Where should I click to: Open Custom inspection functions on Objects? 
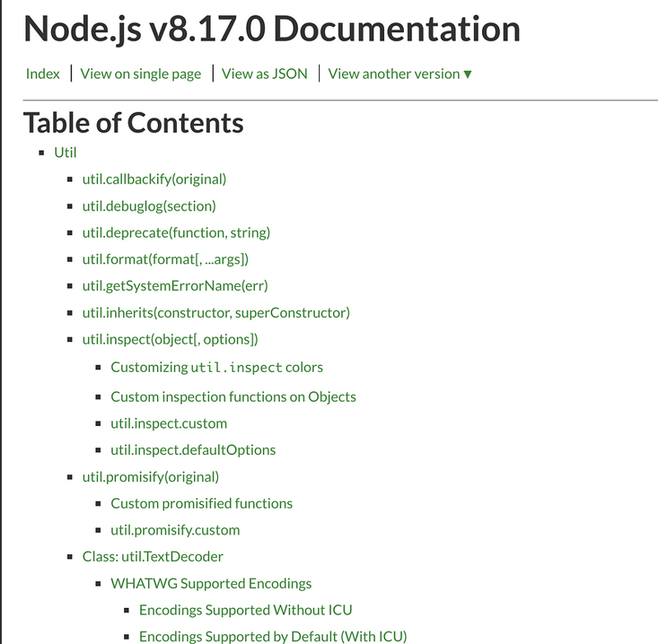[x=232, y=396]
